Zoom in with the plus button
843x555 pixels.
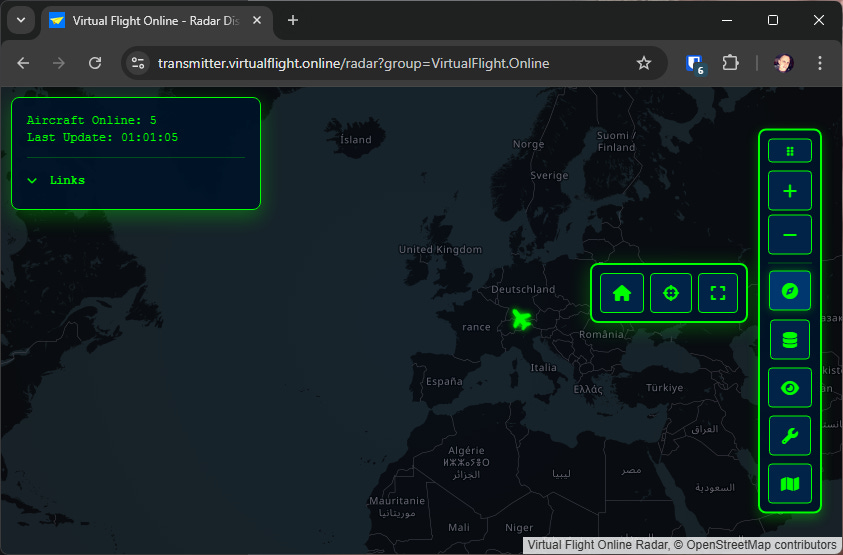click(790, 191)
